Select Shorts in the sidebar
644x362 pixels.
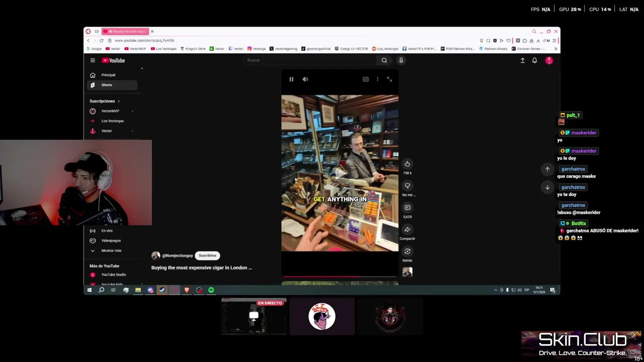click(x=112, y=85)
